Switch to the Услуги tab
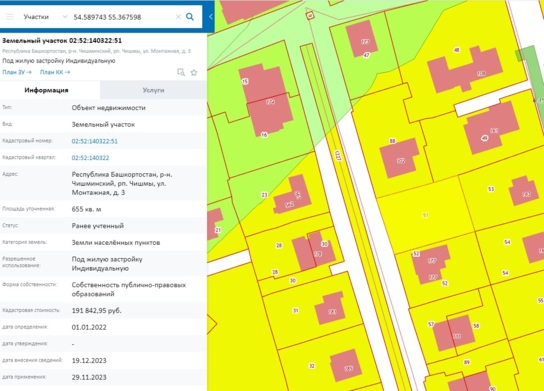This screenshot has width=544, height=391. 153,90
